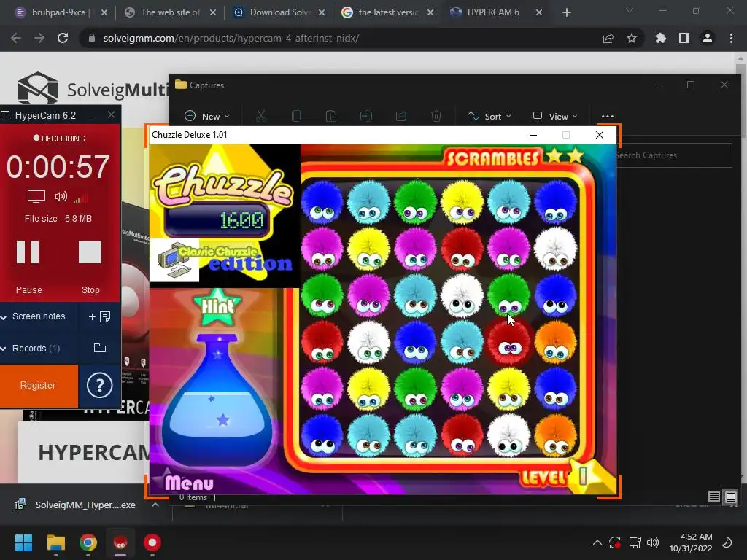Click the Cut icon in Captures toolbar
This screenshot has width=747, height=560.
pos(260,116)
